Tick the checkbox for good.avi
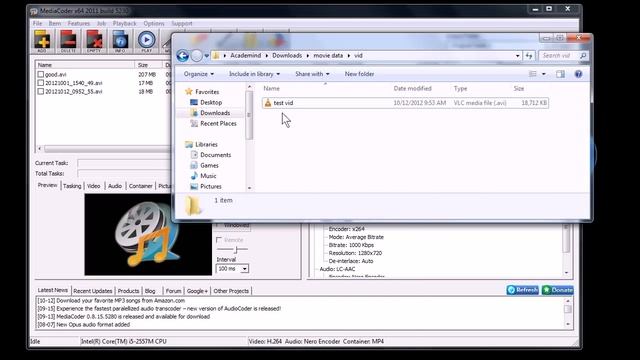 (40, 74)
